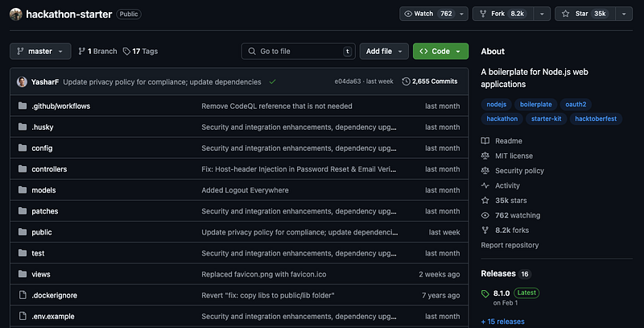644x328 pixels.
Task: Click the fork icon in Fork button
Action: [x=483, y=14]
